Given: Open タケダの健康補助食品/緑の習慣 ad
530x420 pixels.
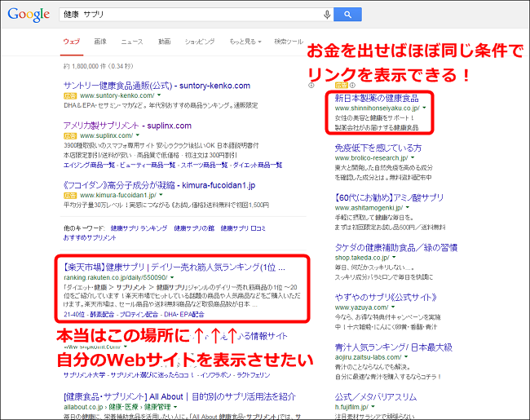Looking at the screenshot, I should [396, 248].
